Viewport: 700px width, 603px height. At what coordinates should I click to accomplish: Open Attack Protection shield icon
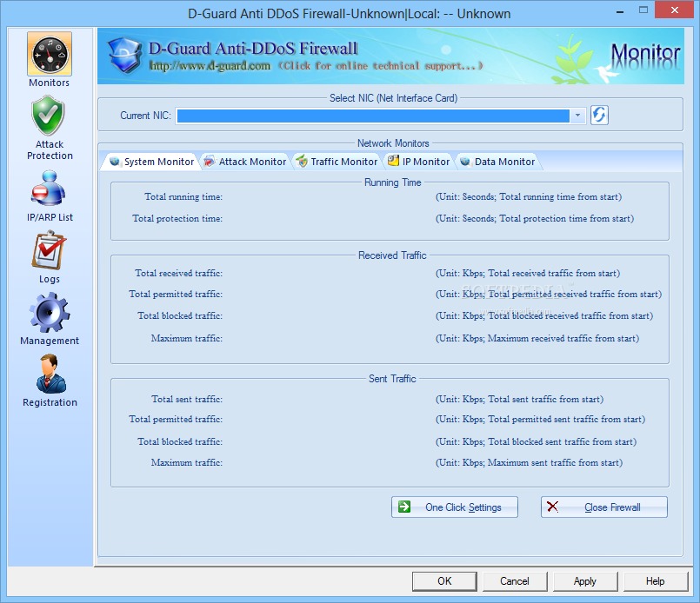pos(49,116)
